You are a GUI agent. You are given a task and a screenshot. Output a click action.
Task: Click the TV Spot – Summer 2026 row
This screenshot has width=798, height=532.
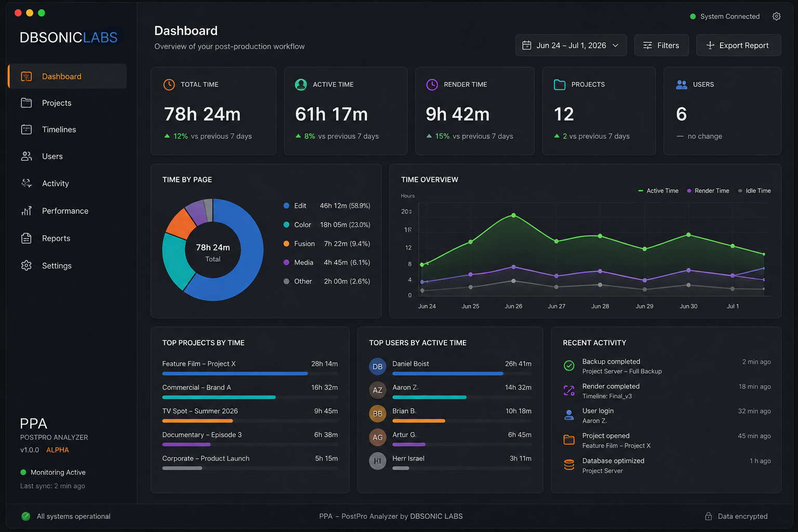(250, 416)
